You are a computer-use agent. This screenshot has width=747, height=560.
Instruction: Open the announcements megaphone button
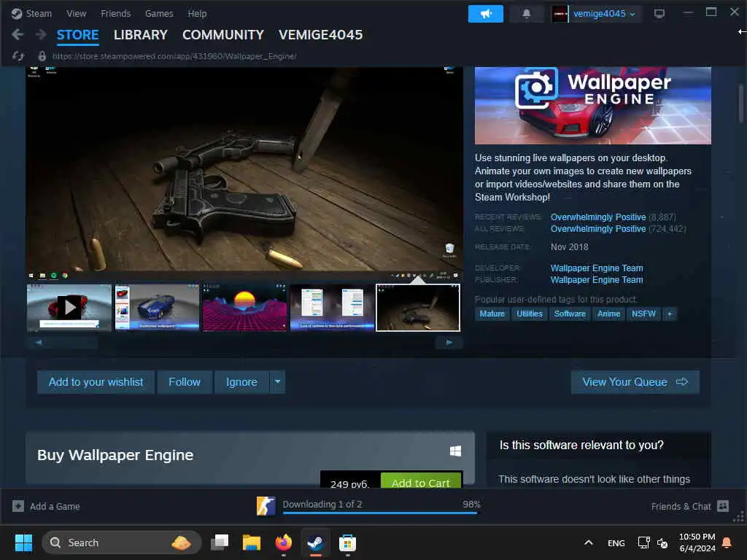pos(485,14)
